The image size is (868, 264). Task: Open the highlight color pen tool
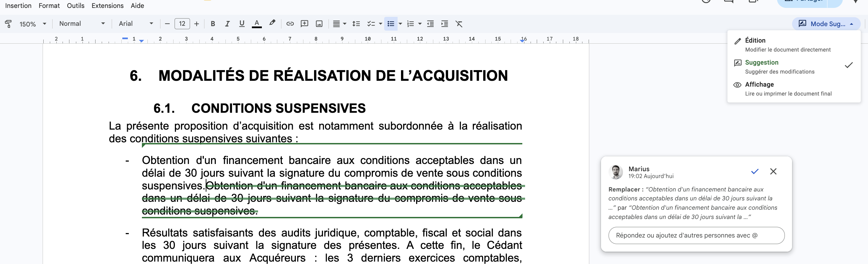[x=272, y=23]
